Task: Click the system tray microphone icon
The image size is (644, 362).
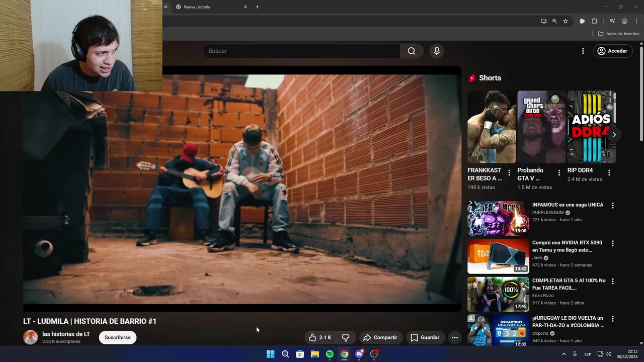Action: [575, 354]
